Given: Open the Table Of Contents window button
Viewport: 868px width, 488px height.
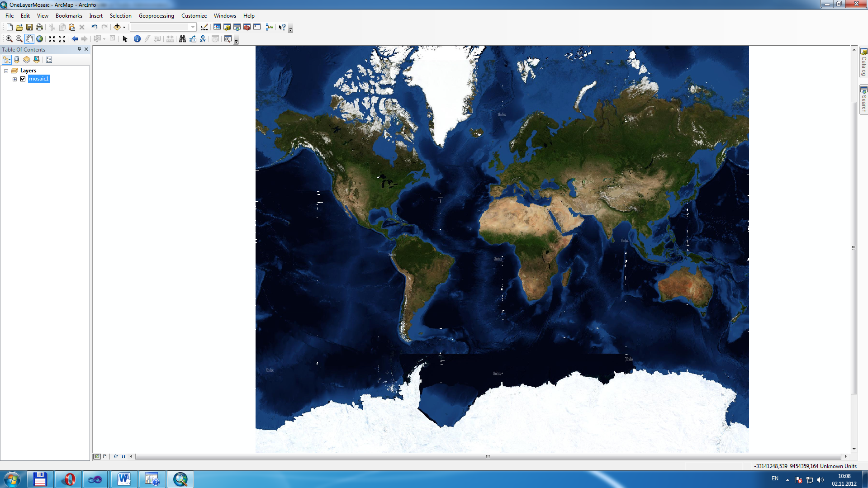Looking at the screenshot, I should coord(217,27).
